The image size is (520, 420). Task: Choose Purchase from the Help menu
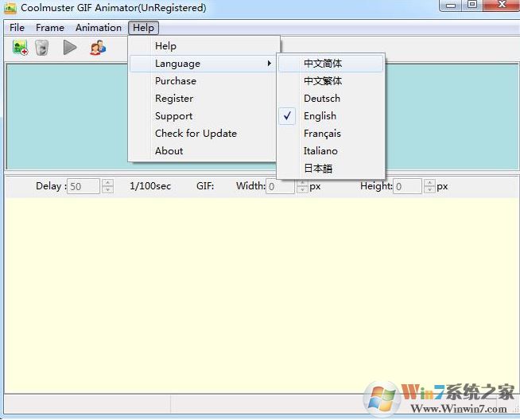point(203,81)
